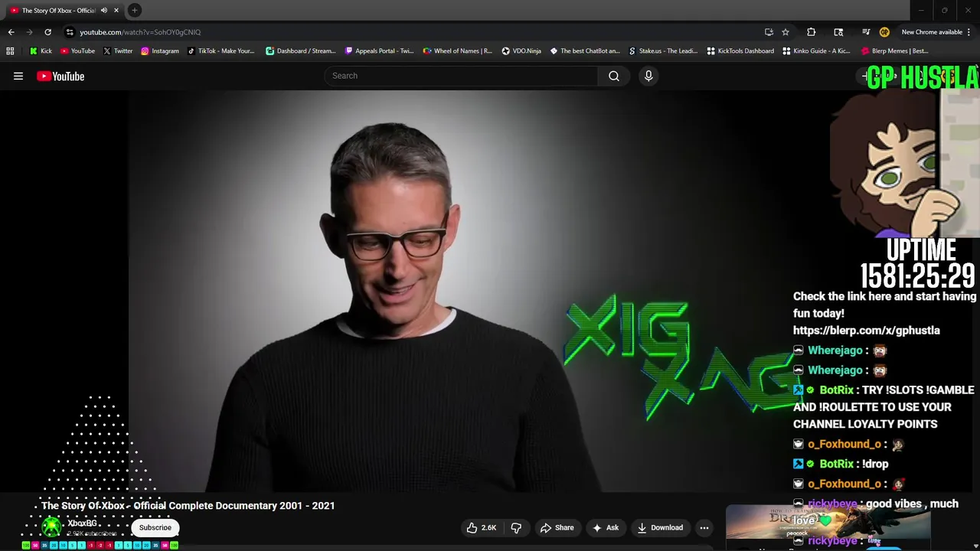Viewport: 980px width, 551px height.
Task: Download the video
Action: coord(660,527)
